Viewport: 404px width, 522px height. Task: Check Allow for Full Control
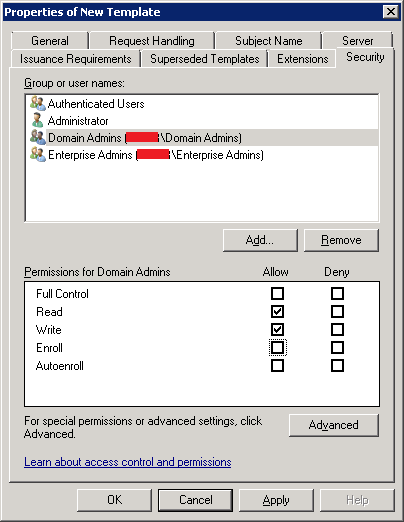tap(277, 294)
